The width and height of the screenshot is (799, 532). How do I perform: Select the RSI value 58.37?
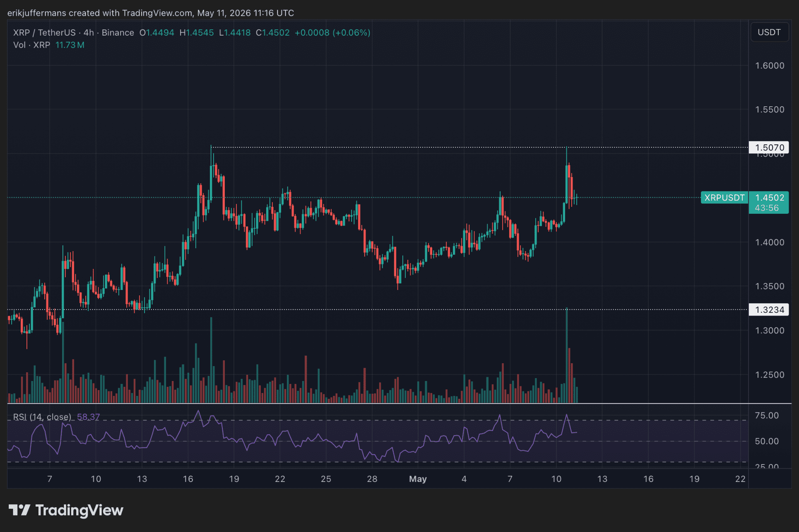coord(88,417)
